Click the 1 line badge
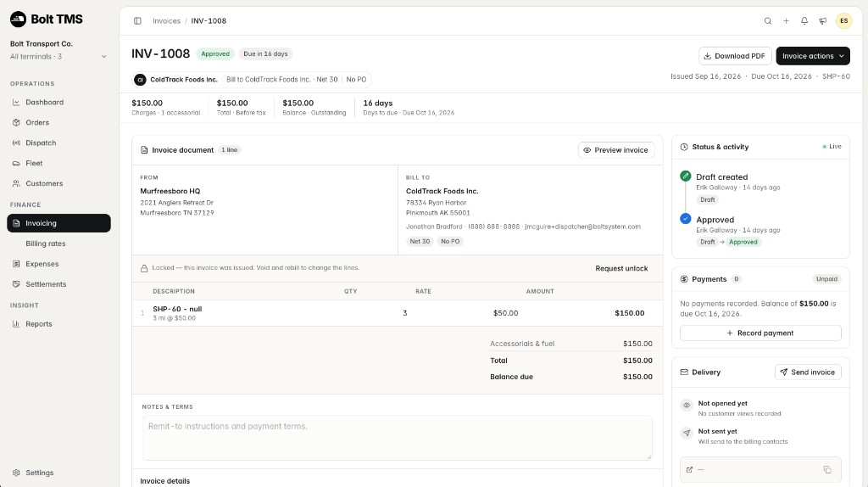 229,150
